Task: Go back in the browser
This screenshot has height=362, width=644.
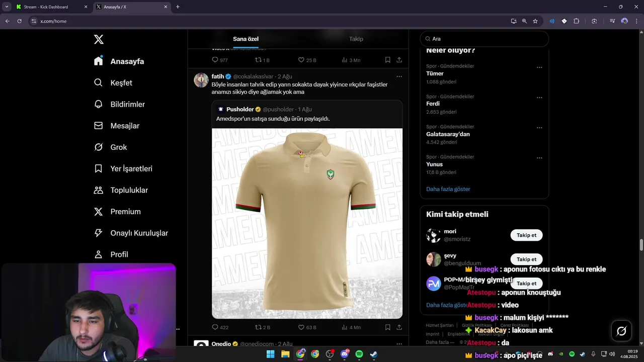Action: (x=7, y=21)
